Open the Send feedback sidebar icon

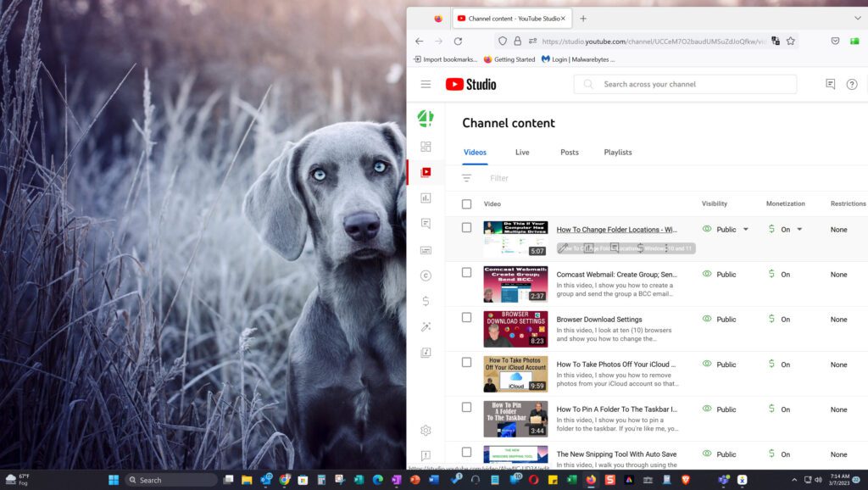pos(426,456)
